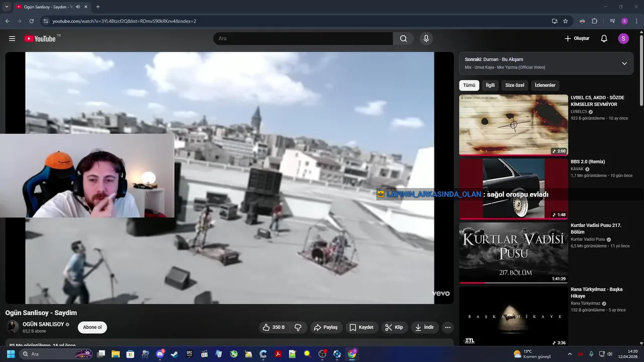644x362 pixels.
Task: Open the LVBEL C5 video thumbnail
Action: (x=513, y=125)
